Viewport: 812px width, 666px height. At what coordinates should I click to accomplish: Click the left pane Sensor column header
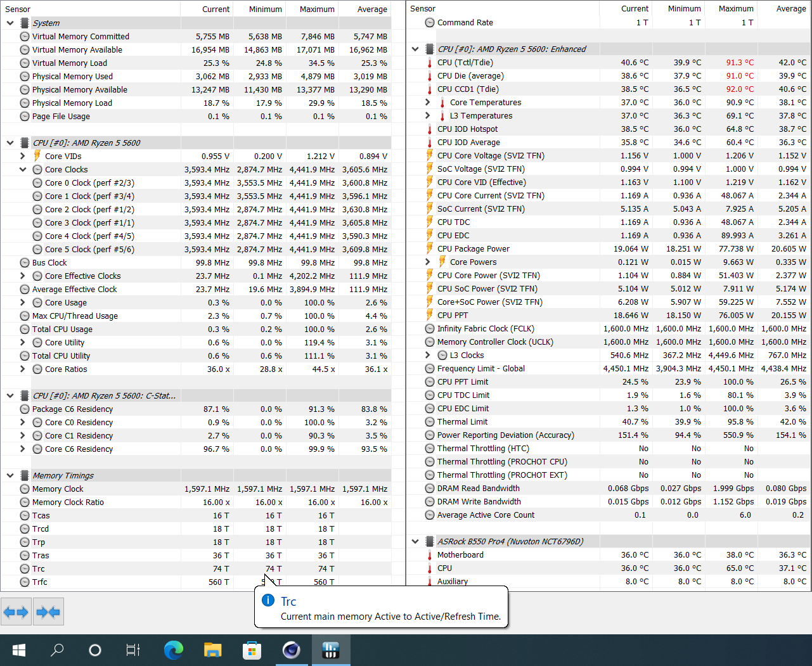coord(91,9)
